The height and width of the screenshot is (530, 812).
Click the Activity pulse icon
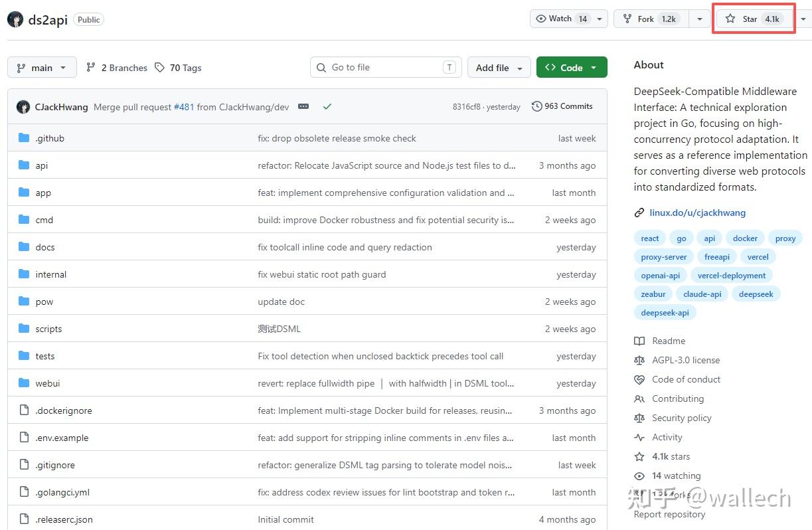coord(639,437)
